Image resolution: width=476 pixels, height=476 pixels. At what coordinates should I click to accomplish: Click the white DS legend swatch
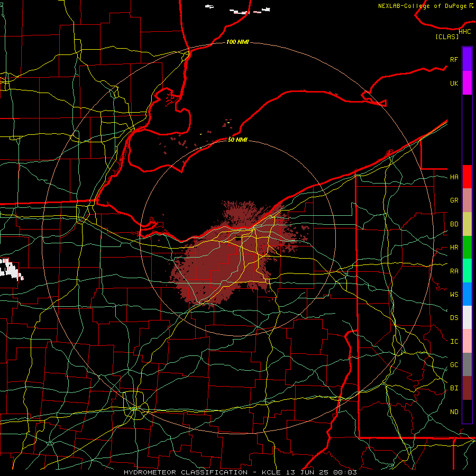pyautogui.click(x=467, y=317)
